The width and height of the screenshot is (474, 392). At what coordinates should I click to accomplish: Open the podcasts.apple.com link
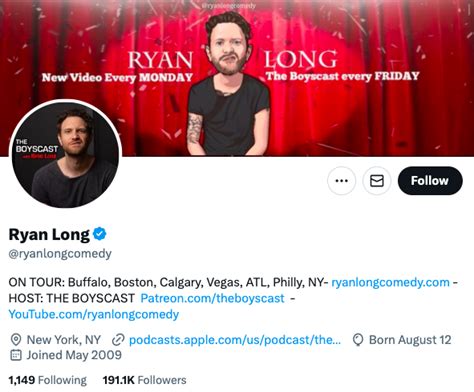coord(235,340)
